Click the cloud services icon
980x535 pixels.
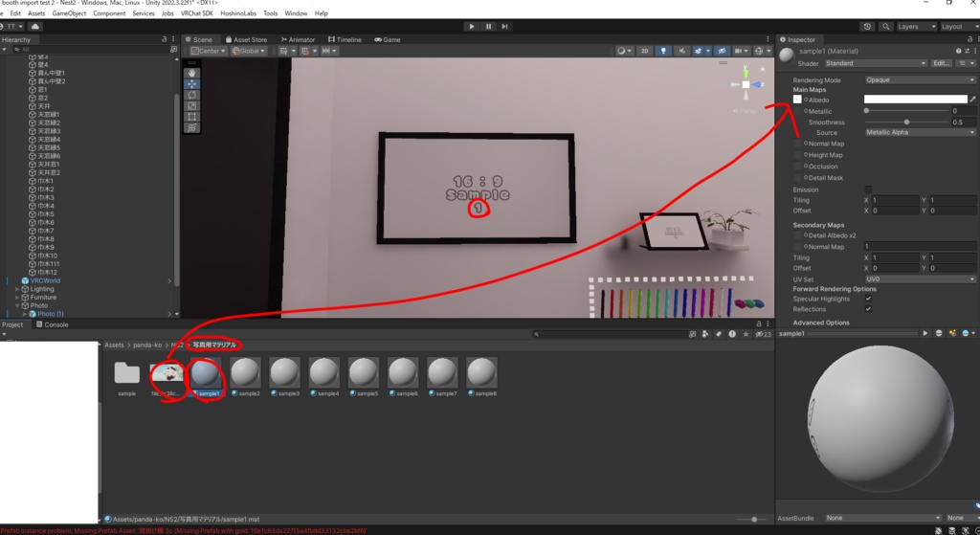35,26
